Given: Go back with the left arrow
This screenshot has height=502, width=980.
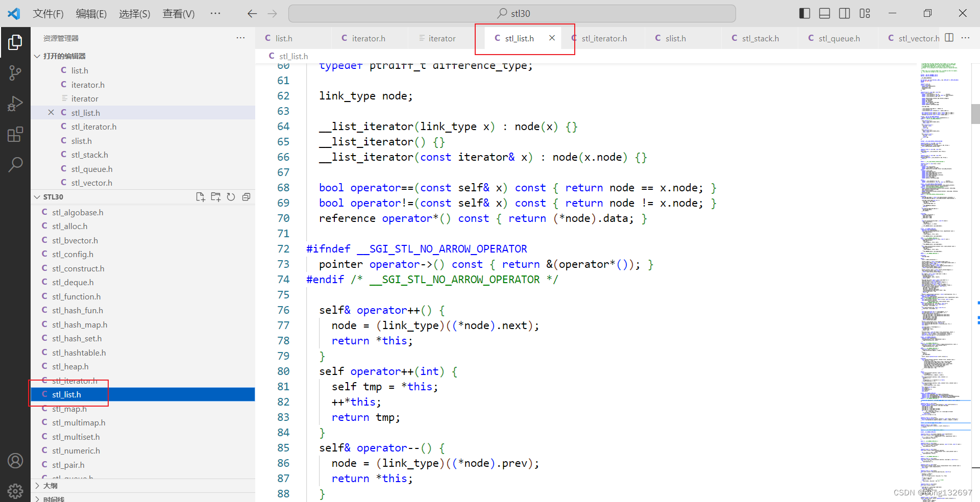Looking at the screenshot, I should click(252, 14).
